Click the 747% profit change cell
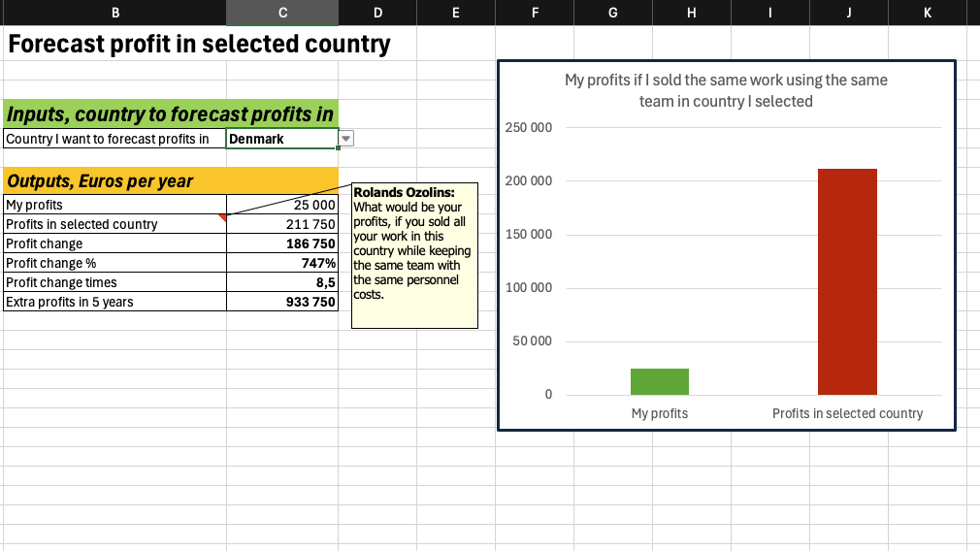Viewport: 980px width, 551px height. tap(282, 263)
